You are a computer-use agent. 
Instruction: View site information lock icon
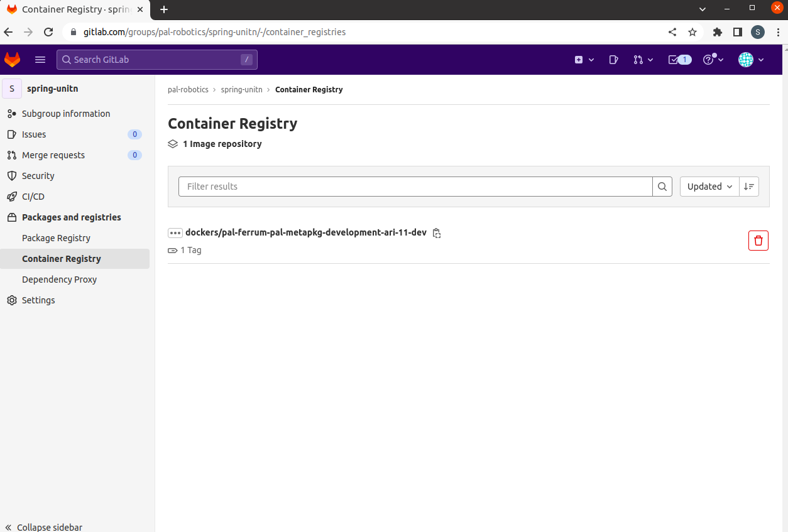tap(74, 32)
